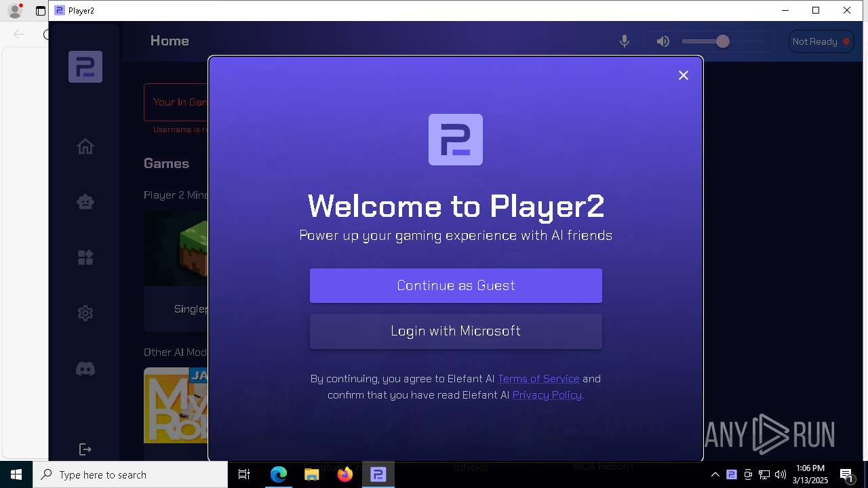
Task: Click the taskbar search box
Action: coord(130,474)
